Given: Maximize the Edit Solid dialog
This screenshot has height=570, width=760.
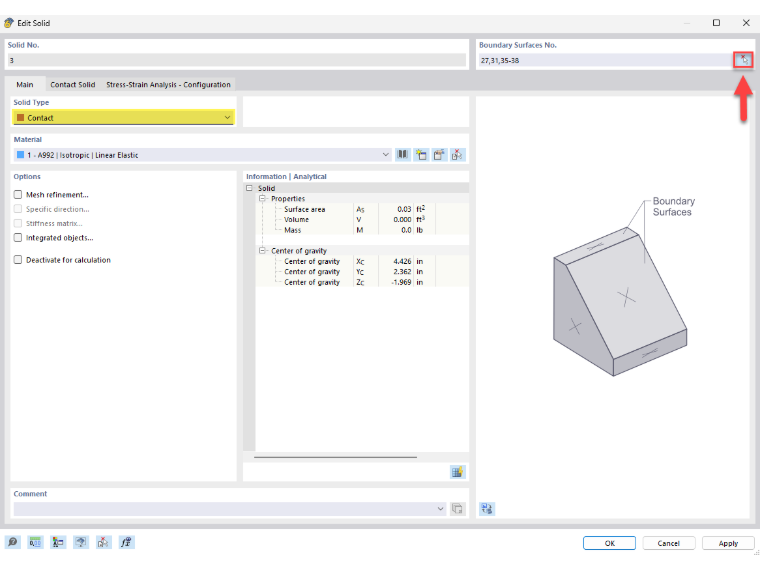Looking at the screenshot, I should point(716,23).
